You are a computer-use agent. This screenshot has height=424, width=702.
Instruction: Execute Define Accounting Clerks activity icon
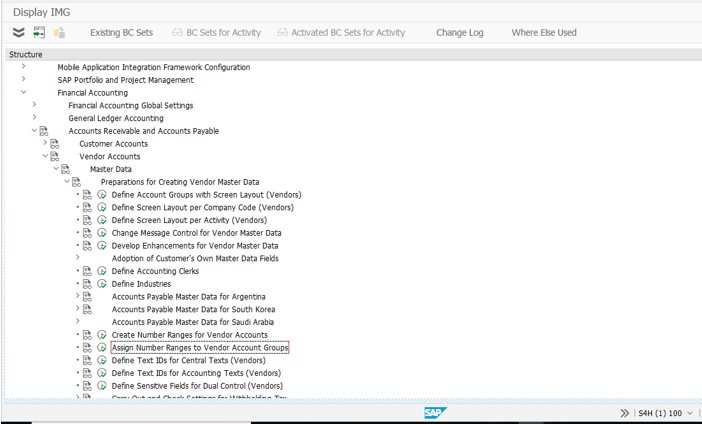pyautogui.click(x=102, y=271)
